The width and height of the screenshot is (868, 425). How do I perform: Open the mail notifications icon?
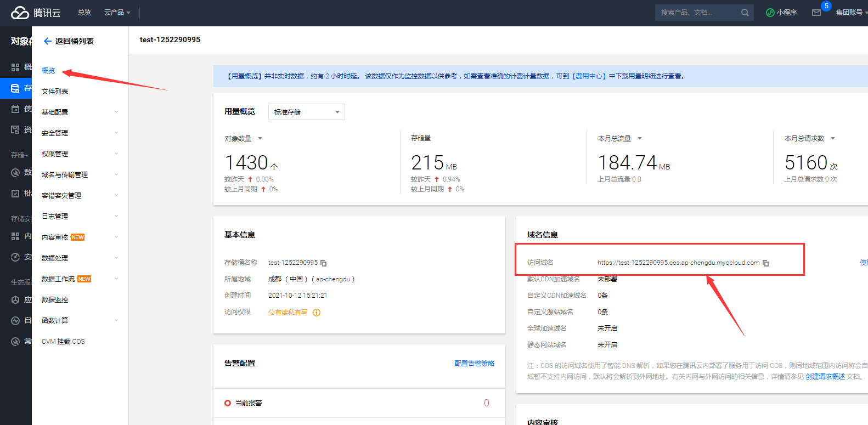(816, 13)
